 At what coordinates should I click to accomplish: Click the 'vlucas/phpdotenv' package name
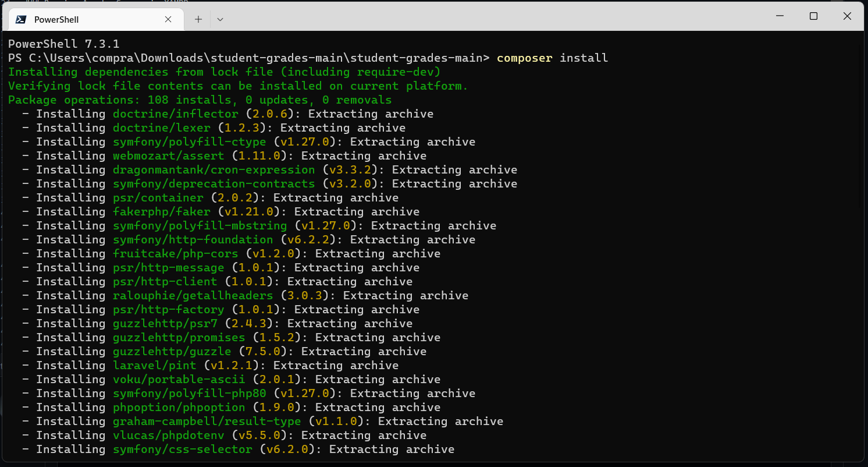tap(169, 435)
